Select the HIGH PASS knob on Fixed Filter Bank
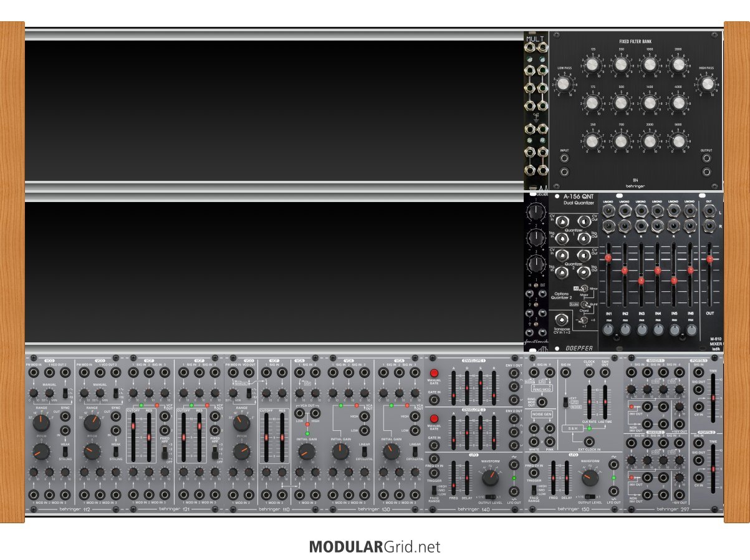 click(x=707, y=84)
